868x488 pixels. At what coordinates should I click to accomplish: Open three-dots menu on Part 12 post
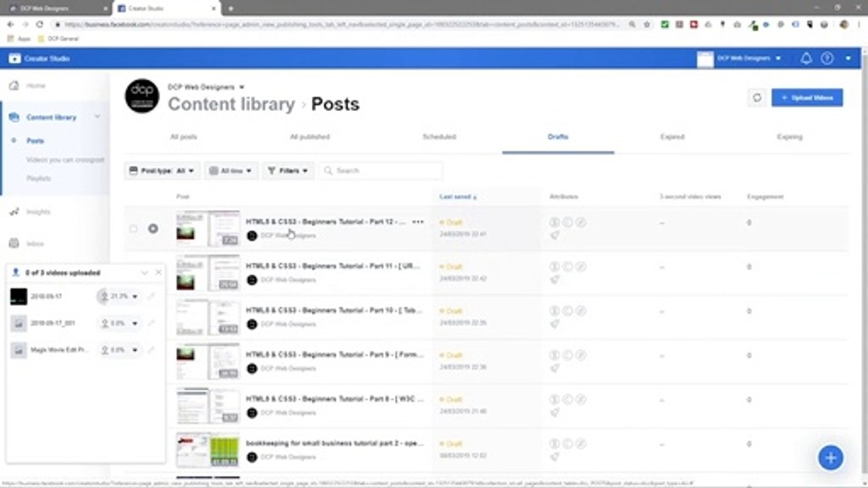click(x=418, y=222)
